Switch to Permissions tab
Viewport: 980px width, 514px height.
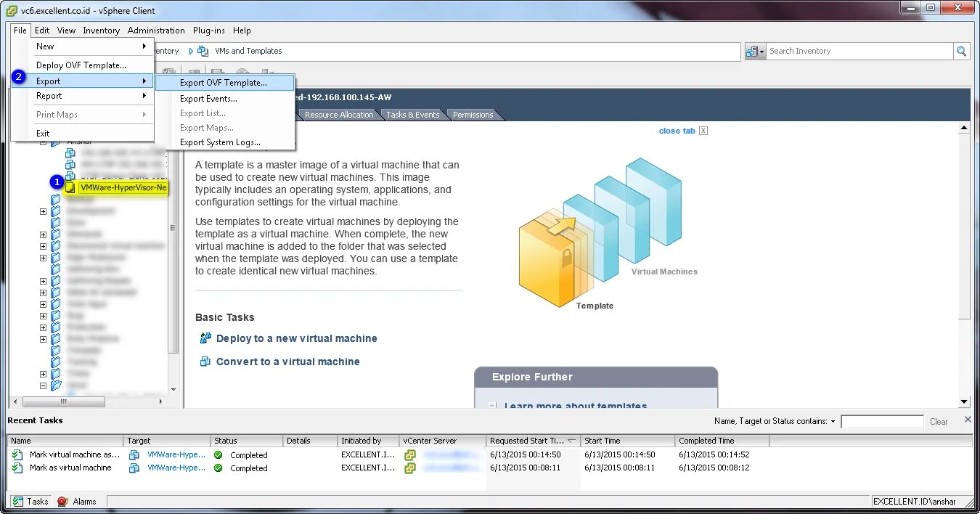click(x=473, y=115)
